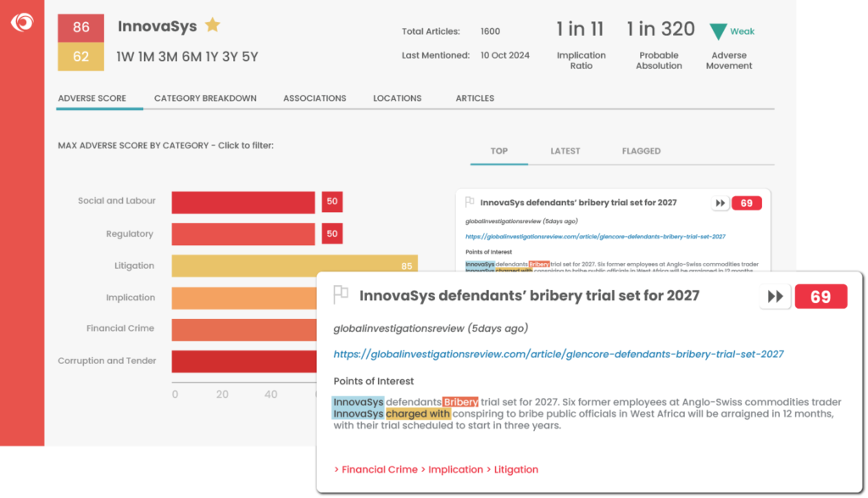Show the Latest articles tab
This screenshot has width=868, height=498.
[x=565, y=151]
